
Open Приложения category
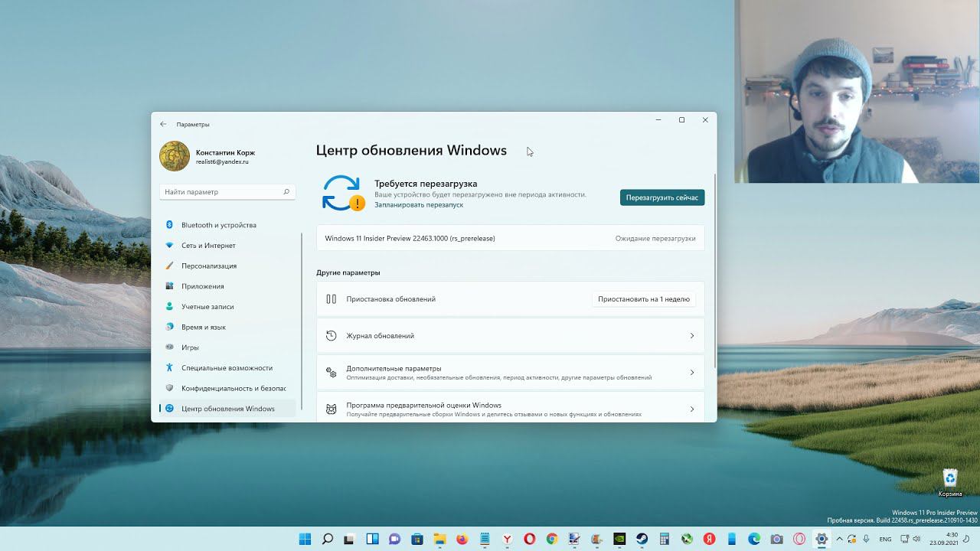(x=228, y=286)
